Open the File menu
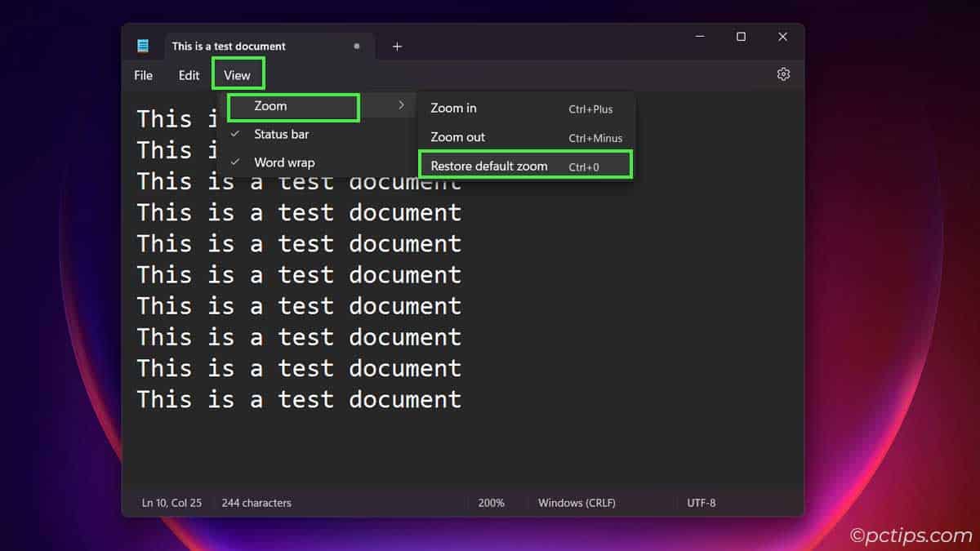Image resolution: width=980 pixels, height=551 pixels. pyautogui.click(x=142, y=74)
